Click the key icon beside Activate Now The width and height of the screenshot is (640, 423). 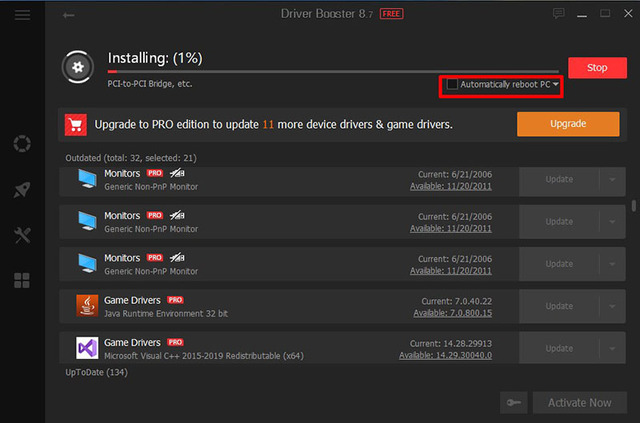[x=513, y=403]
